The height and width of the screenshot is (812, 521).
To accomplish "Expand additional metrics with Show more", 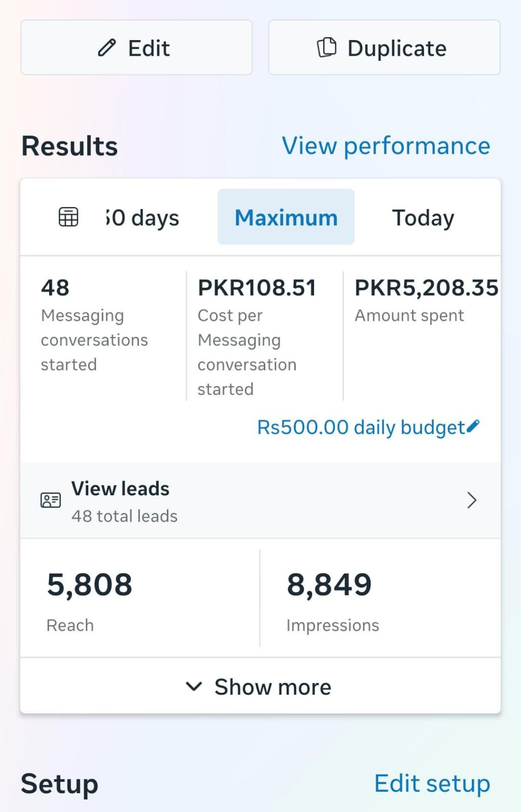I will (273, 687).
